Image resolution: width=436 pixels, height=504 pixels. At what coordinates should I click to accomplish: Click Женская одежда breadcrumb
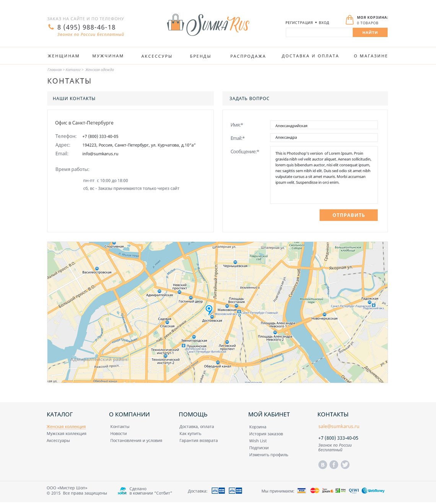click(99, 70)
